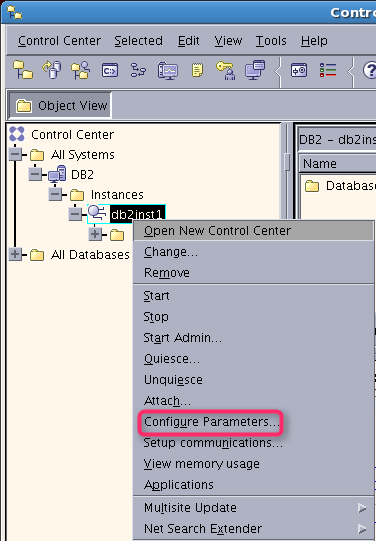Open the Command Editor icon
Screen dimensions: 376x541
pos(110,70)
